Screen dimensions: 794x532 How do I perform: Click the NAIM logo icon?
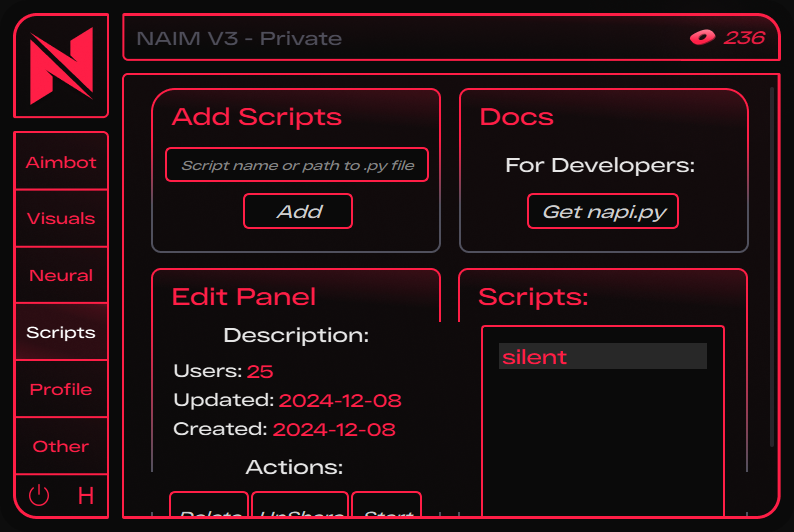(61, 66)
